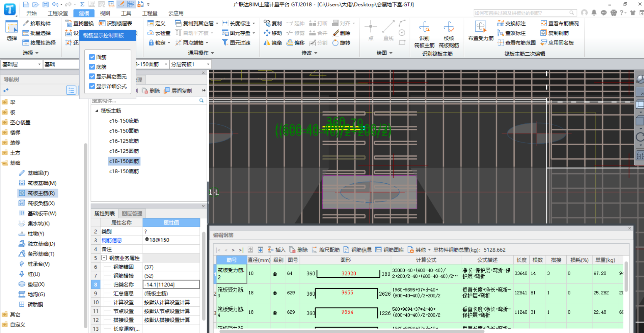Open the 工程设置 ribbon tab
The width and height of the screenshot is (644, 333).
pyautogui.click(x=58, y=13)
